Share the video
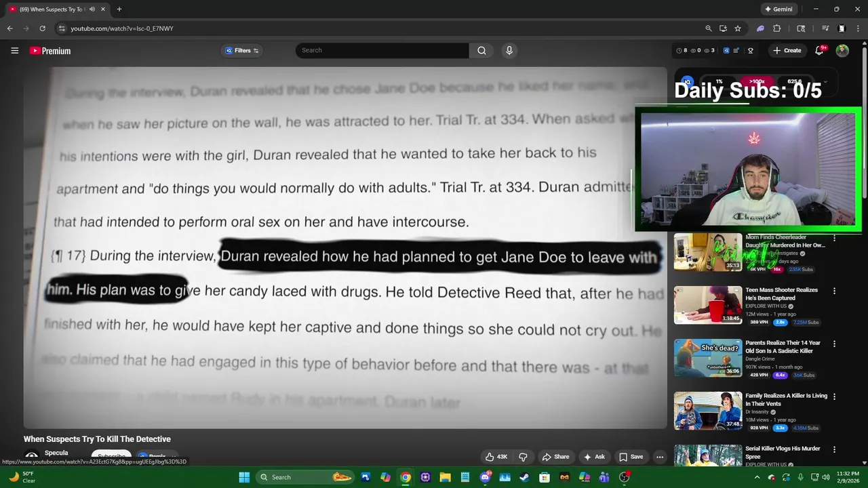 555,457
